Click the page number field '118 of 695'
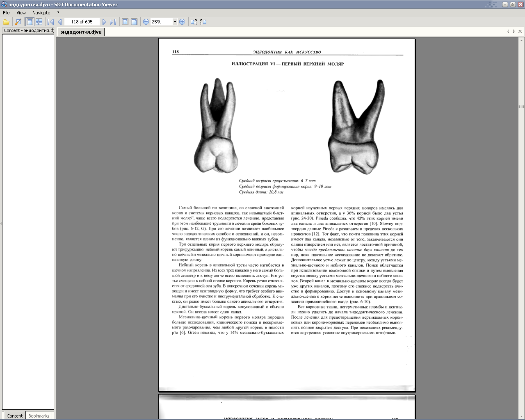525x420 pixels. point(82,22)
